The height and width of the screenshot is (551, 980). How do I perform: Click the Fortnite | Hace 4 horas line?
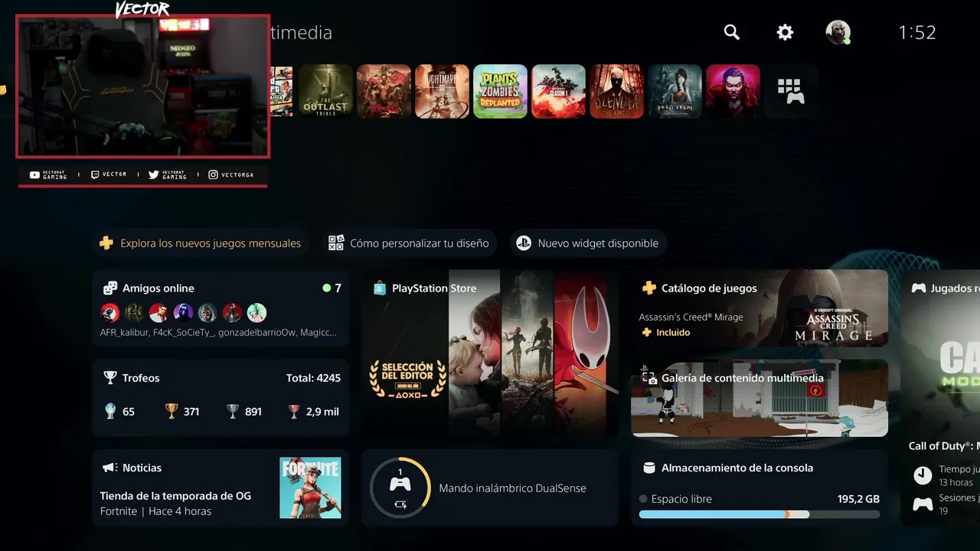pos(155,511)
